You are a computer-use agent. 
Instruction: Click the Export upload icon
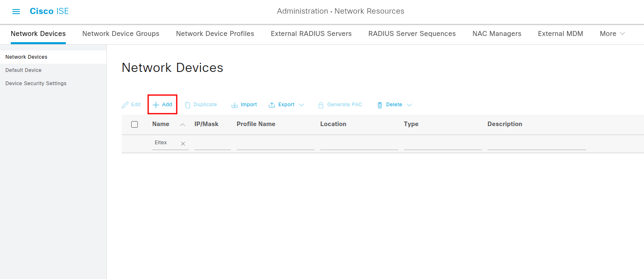coord(272,105)
